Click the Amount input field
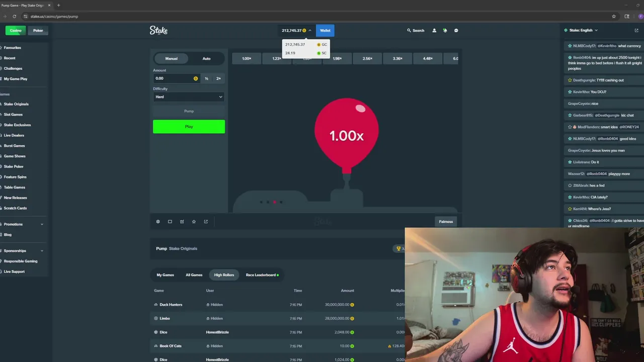Screen dimensions: 644x362 point(177,78)
